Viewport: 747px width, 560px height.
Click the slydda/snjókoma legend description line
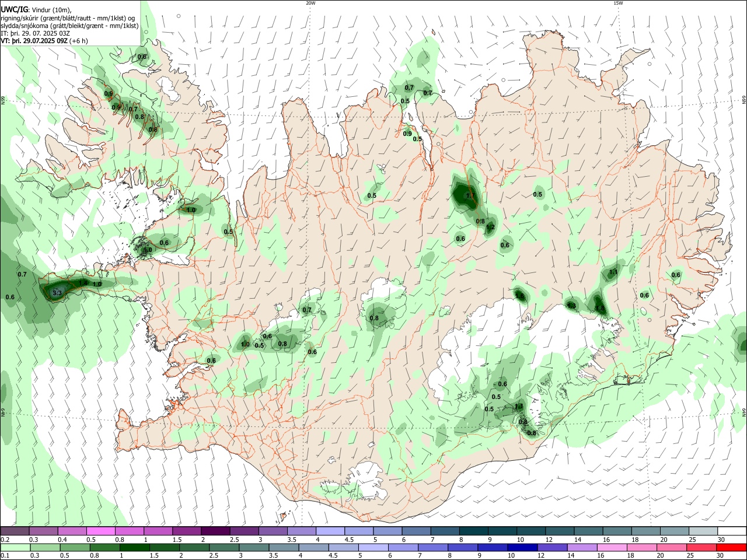pyautogui.click(x=69, y=26)
